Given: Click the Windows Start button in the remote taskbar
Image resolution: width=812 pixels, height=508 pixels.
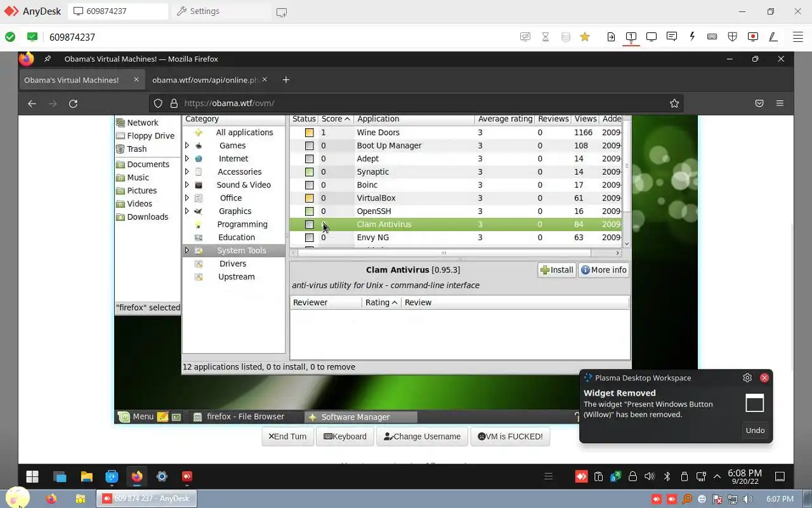Looking at the screenshot, I should pyautogui.click(x=32, y=476).
